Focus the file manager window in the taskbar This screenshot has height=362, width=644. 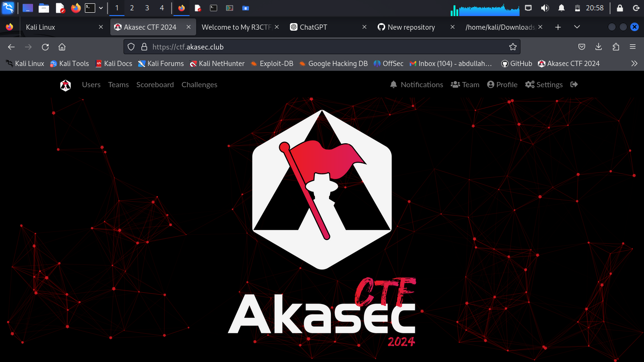[x=245, y=8]
